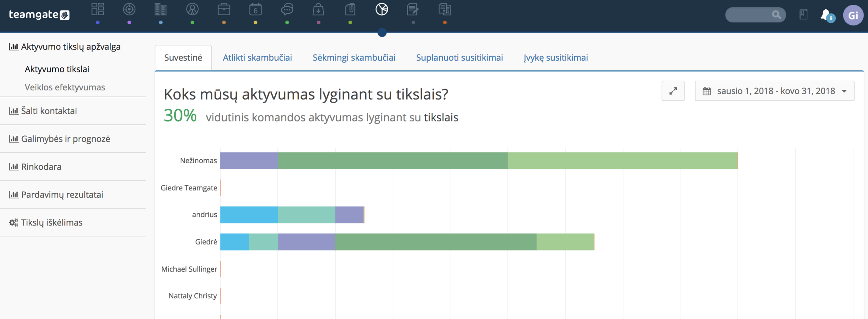The width and height of the screenshot is (868, 319).
Task: Open the contacts person icon
Action: pos(192,9)
